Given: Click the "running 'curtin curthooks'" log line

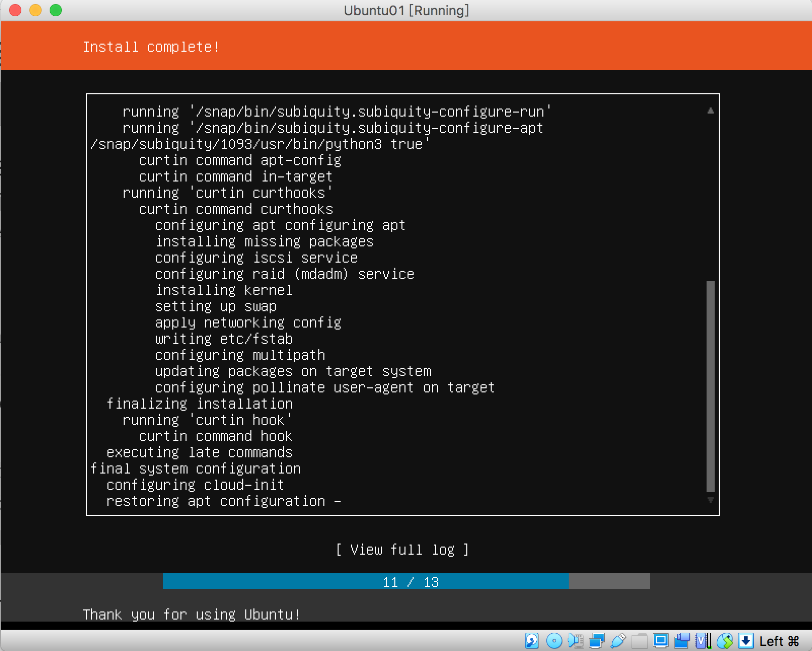Looking at the screenshot, I should point(228,193).
